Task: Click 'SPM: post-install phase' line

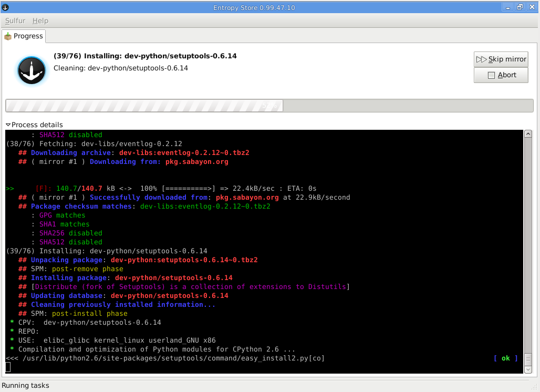Action: pyautogui.click(x=72, y=314)
